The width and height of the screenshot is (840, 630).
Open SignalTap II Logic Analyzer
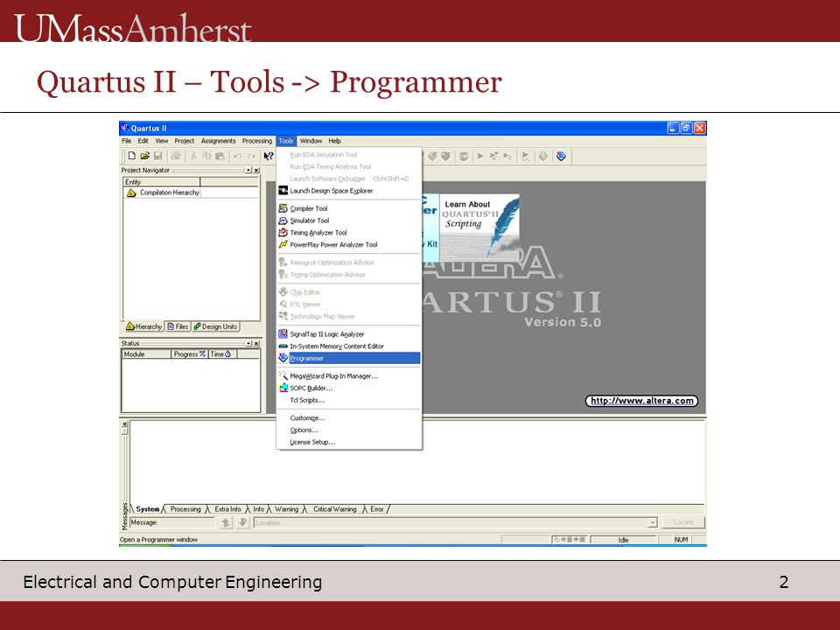pyautogui.click(x=349, y=334)
